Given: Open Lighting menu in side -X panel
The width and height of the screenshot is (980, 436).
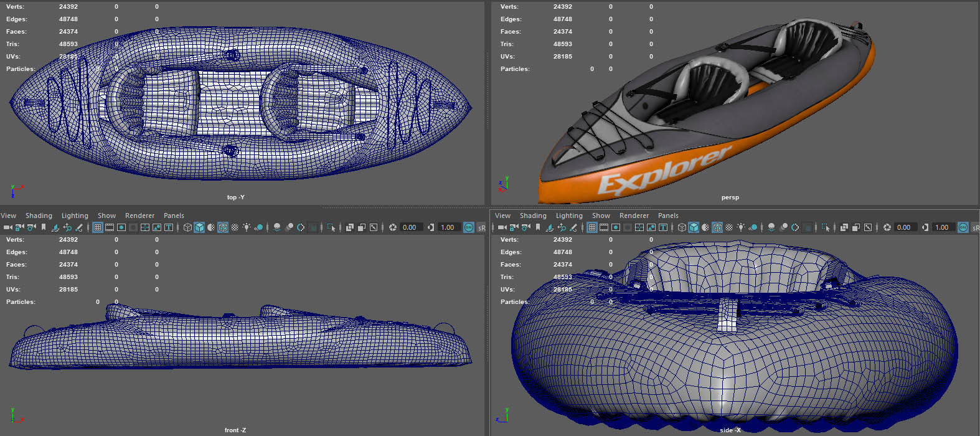Looking at the screenshot, I should (x=569, y=216).
